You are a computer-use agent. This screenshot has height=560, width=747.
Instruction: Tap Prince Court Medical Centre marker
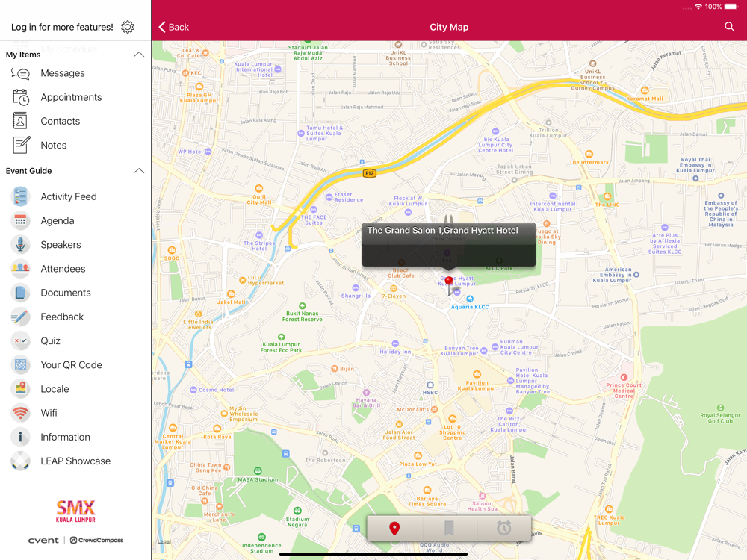624,377
